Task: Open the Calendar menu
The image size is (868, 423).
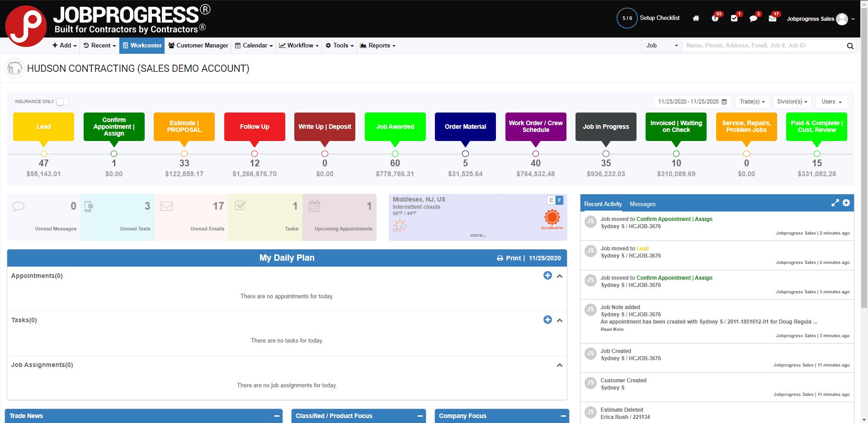Action: point(254,46)
